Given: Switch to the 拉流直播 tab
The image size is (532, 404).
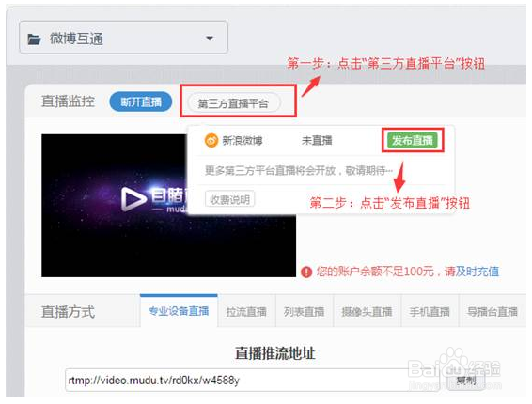Looking at the screenshot, I should point(246,311).
